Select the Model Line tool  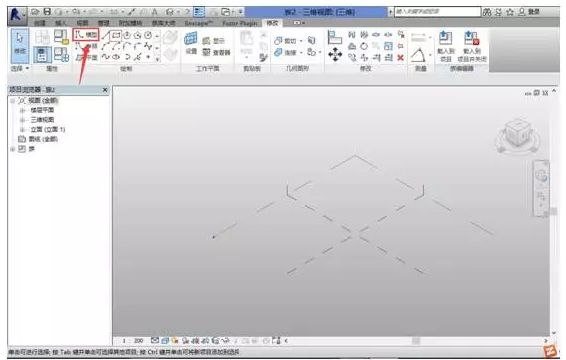click(x=86, y=35)
